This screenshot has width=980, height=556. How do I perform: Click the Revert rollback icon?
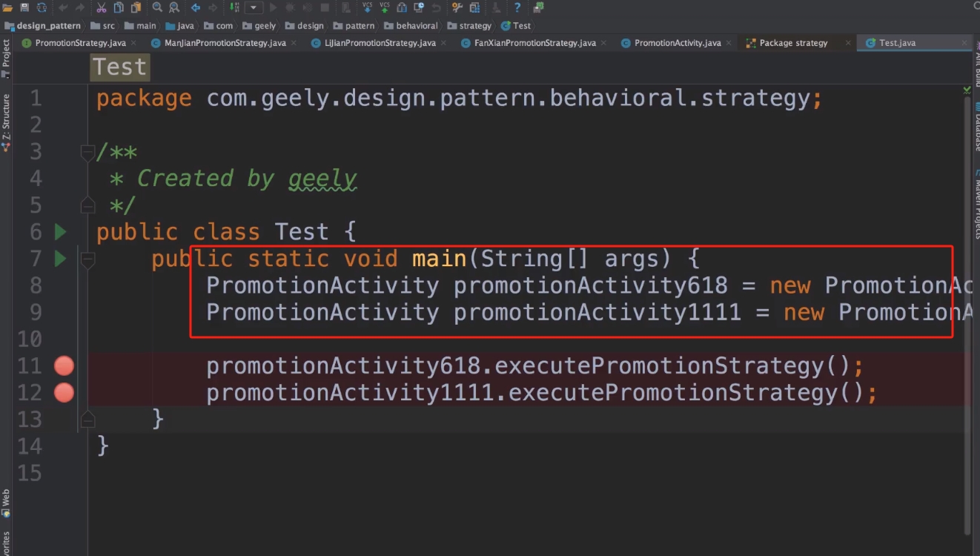(x=436, y=7)
